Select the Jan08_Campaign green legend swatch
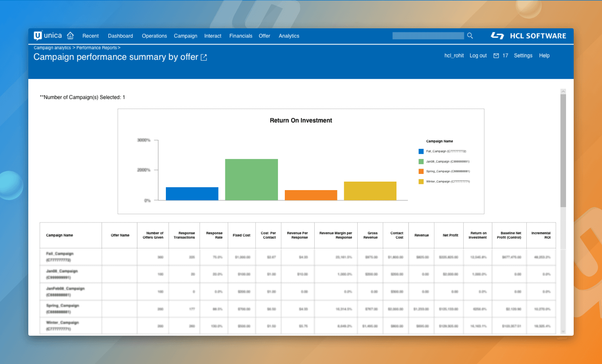The width and height of the screenshot is (602, 364). coord(421,161)
